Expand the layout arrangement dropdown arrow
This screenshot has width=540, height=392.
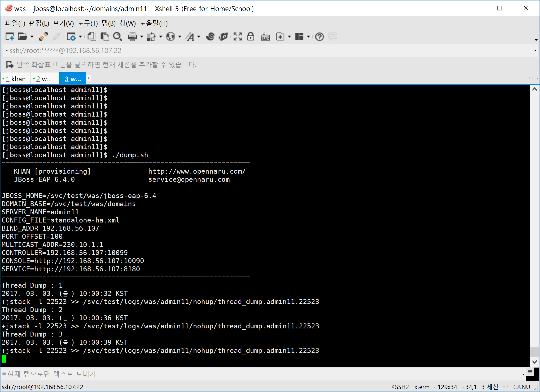[308, 37]
